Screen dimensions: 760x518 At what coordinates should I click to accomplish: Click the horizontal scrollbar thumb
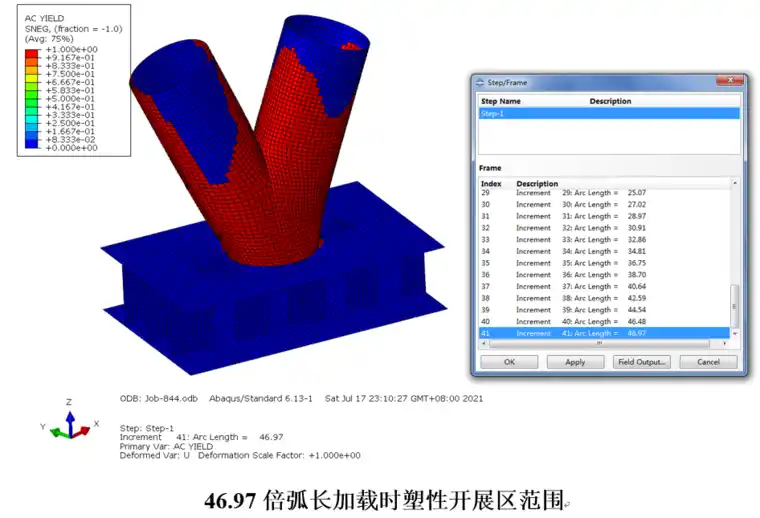tap(600, 343)
